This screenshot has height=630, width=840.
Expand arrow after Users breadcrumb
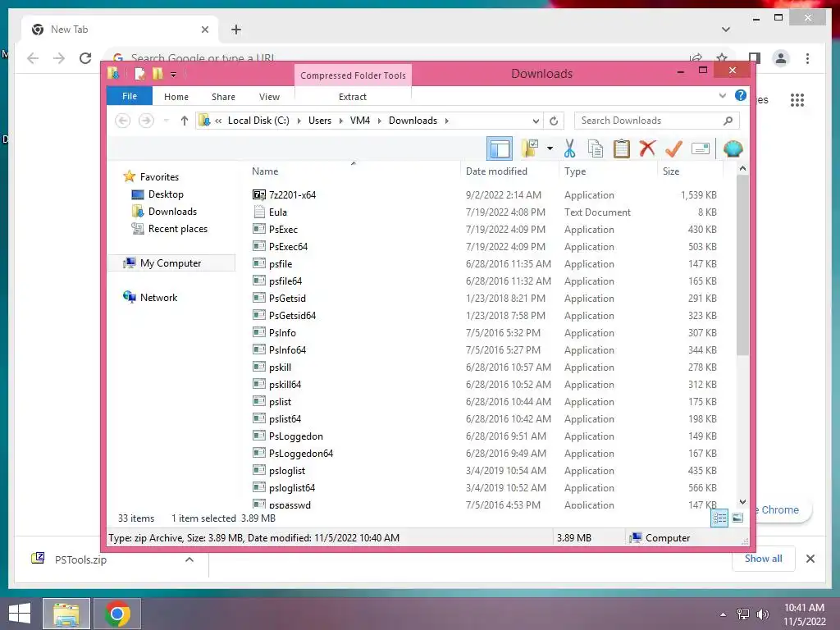[x=340, y=121]
